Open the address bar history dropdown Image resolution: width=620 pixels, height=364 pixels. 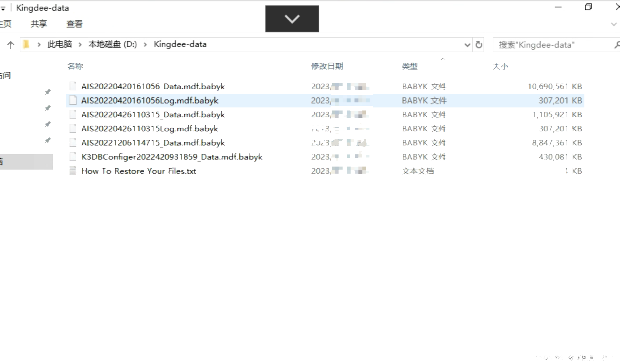click(x=467, y=45)
